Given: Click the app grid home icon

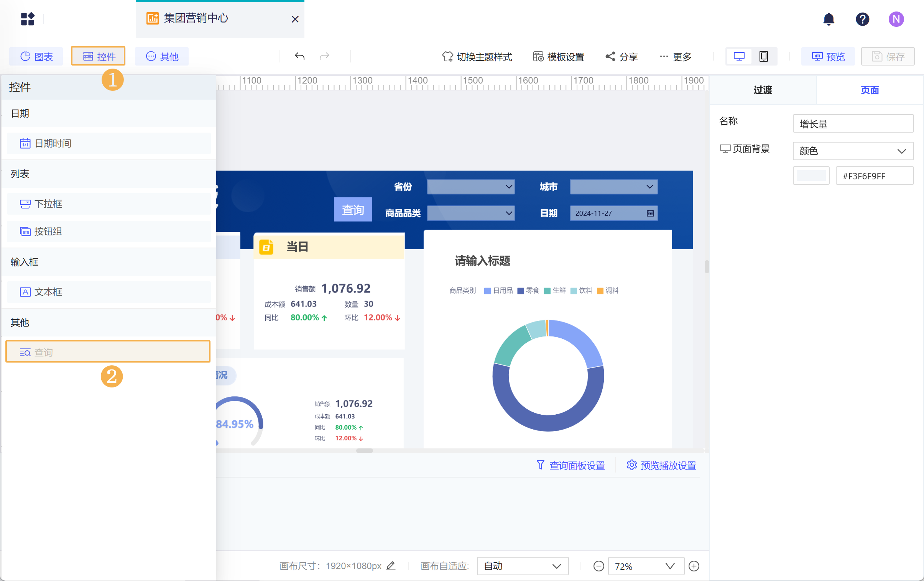Looking at the screenshot, I should pos(28,19).
